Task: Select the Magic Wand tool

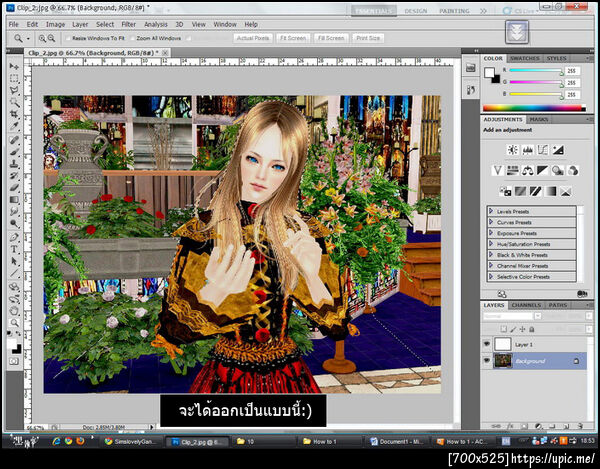Action: click(14, 103)
